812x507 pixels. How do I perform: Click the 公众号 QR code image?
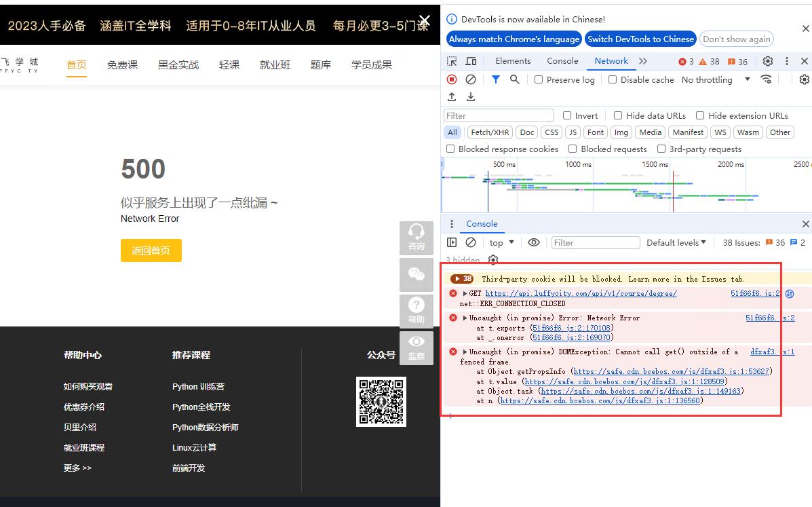coord(381,402)
